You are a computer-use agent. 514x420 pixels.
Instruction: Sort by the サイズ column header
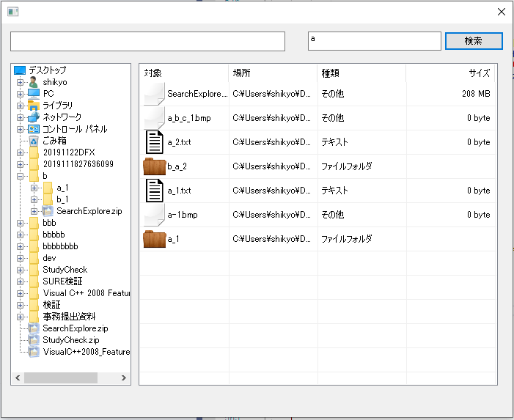[451, 73]
